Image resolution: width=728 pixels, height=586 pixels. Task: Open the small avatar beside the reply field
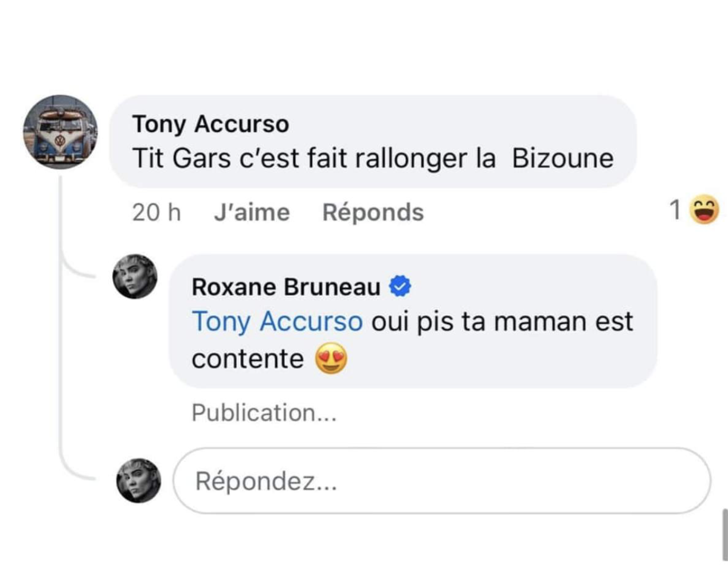(137, 479)
